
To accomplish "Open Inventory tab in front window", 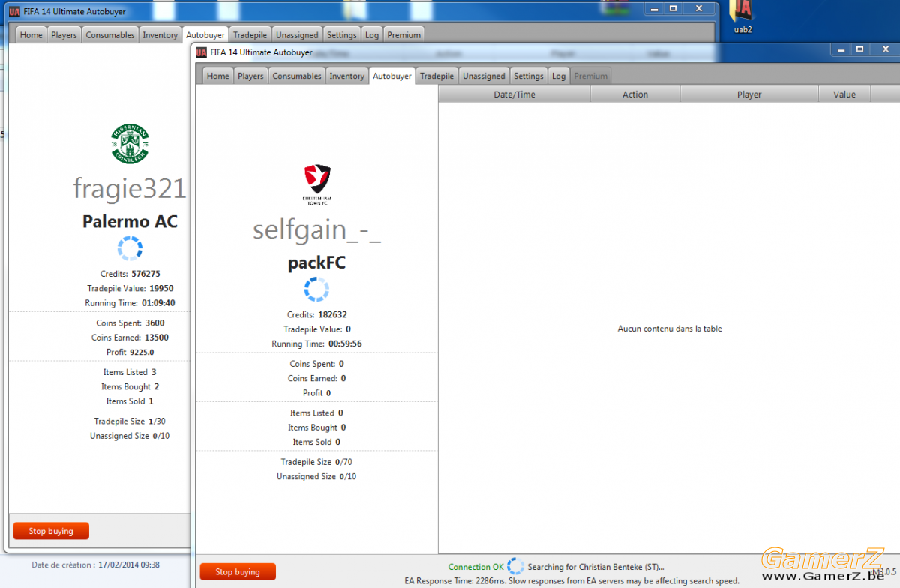I will click(346, 76).
